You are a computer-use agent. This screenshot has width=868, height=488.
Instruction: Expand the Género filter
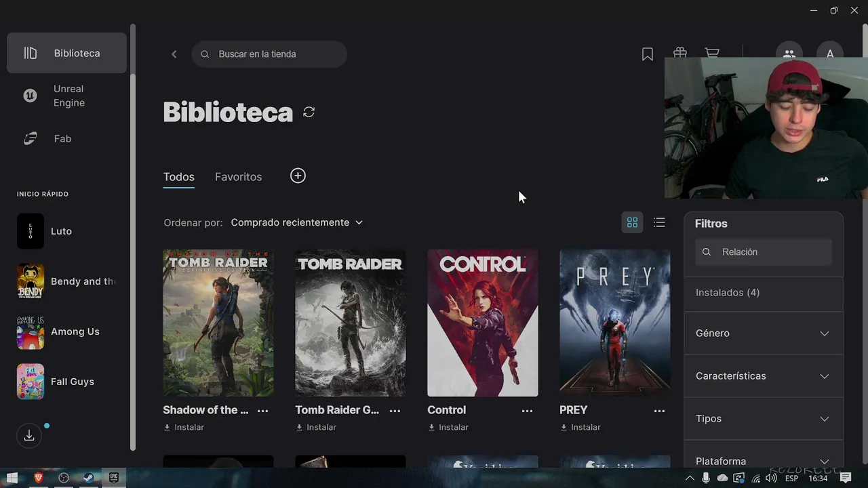[764, 333]
